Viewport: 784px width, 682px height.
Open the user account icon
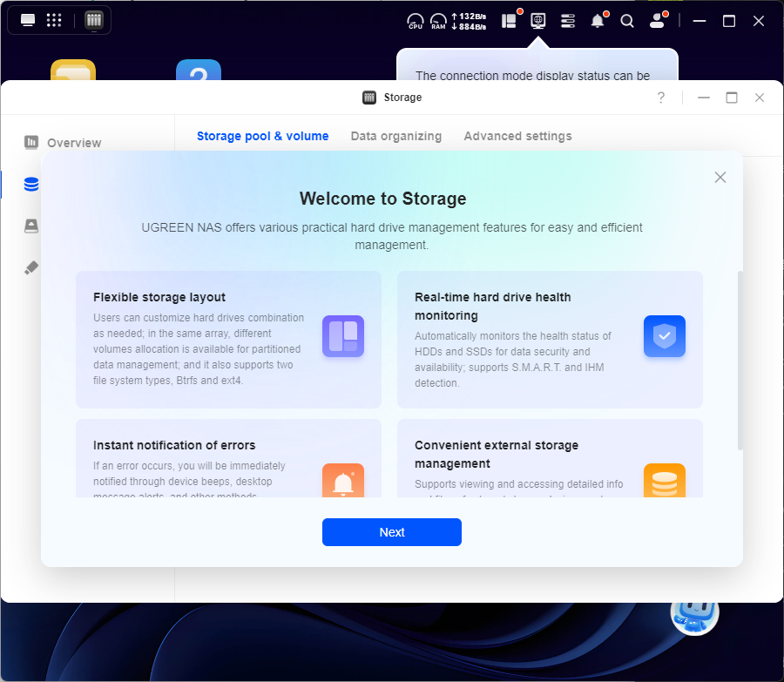[657, 21]
